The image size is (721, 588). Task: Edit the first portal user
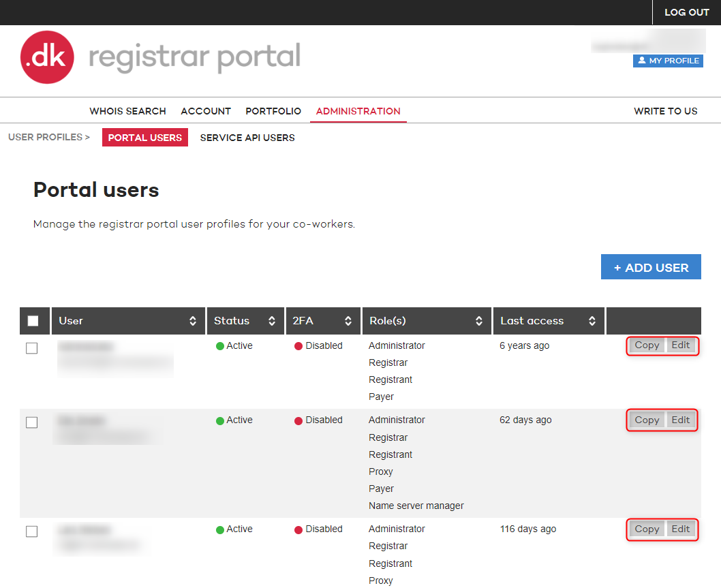tap(679, 345)
